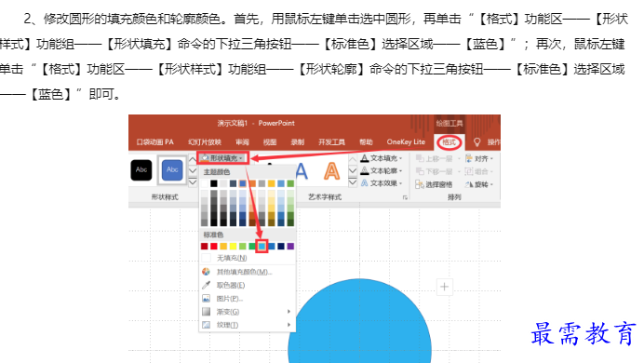Open the 文本轮廓 text outline dropdown
Viewport: 644px width, 363px height.
382,171
